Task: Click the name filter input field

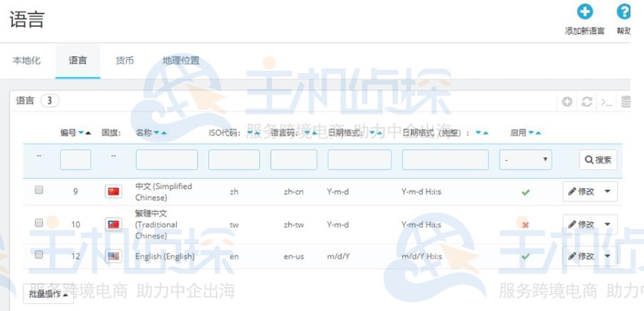Action: pos(166,160)
